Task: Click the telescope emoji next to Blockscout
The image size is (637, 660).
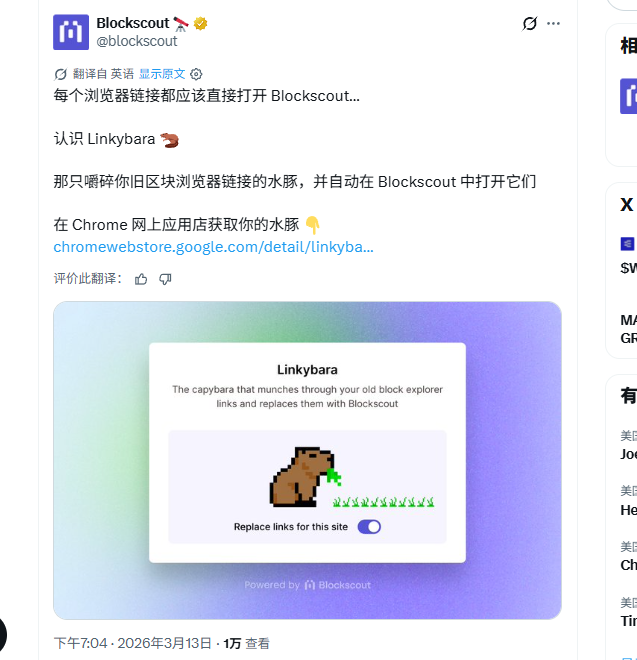Action: click(181, 24)
